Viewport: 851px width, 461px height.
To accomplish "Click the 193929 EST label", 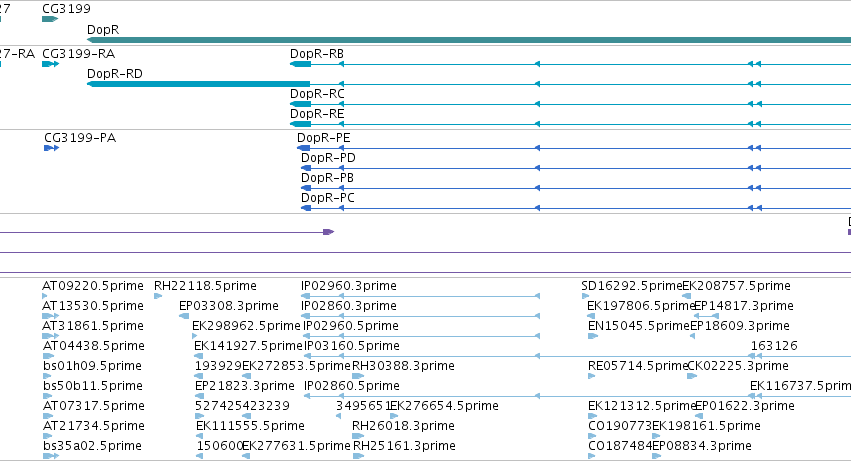I will [x=218, y=366].
